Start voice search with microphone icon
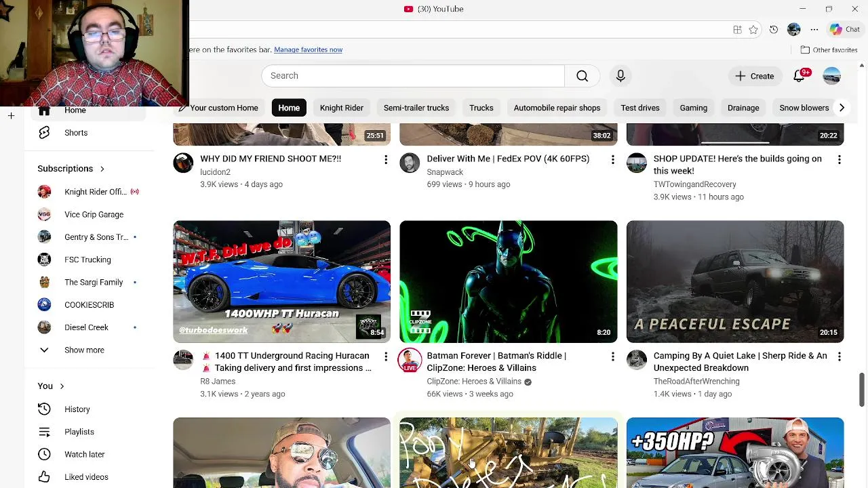This screenshot has height=488, width=868. (620, 76)
